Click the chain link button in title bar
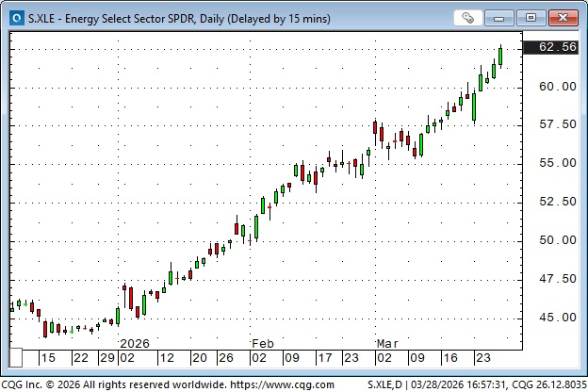588x392 pixels. coord(468,17)
